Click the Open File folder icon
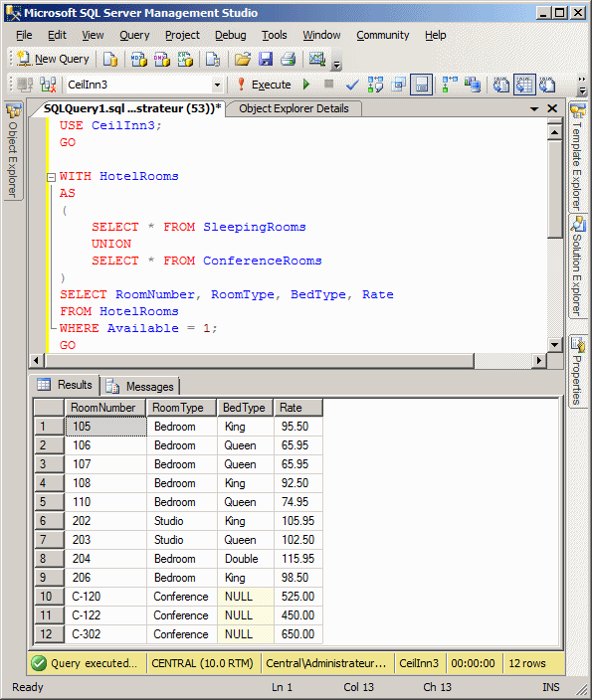 (x=243, y=59)
